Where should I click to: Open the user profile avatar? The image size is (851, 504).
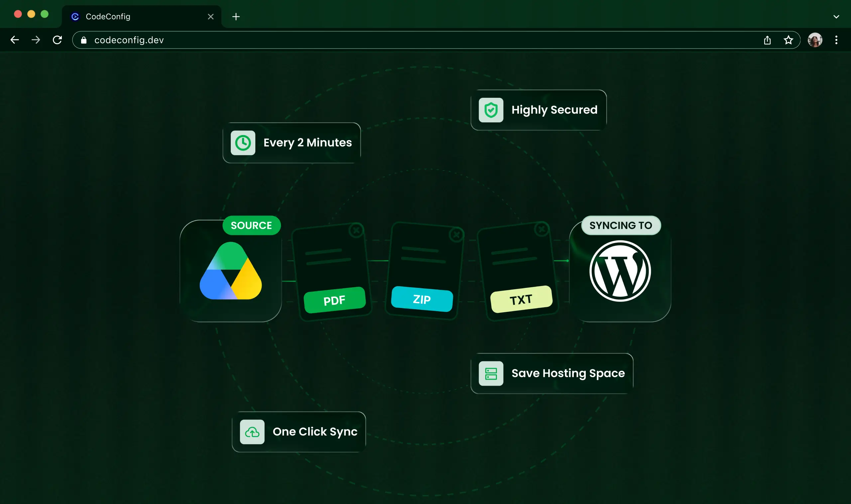point(815,40)
